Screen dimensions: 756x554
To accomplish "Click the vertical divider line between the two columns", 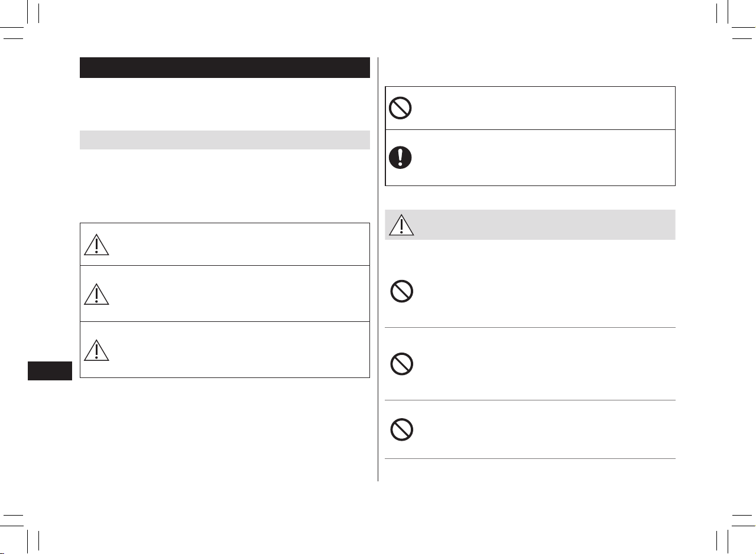I will [x=378, y=269].
